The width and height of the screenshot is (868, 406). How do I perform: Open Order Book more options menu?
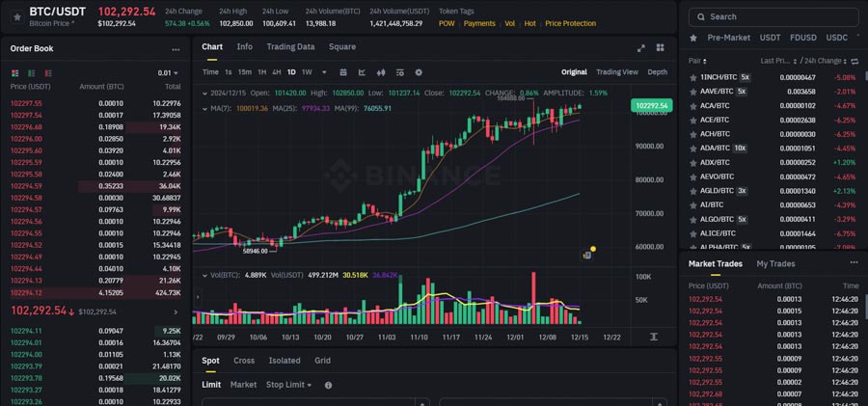tap(176, 49)
